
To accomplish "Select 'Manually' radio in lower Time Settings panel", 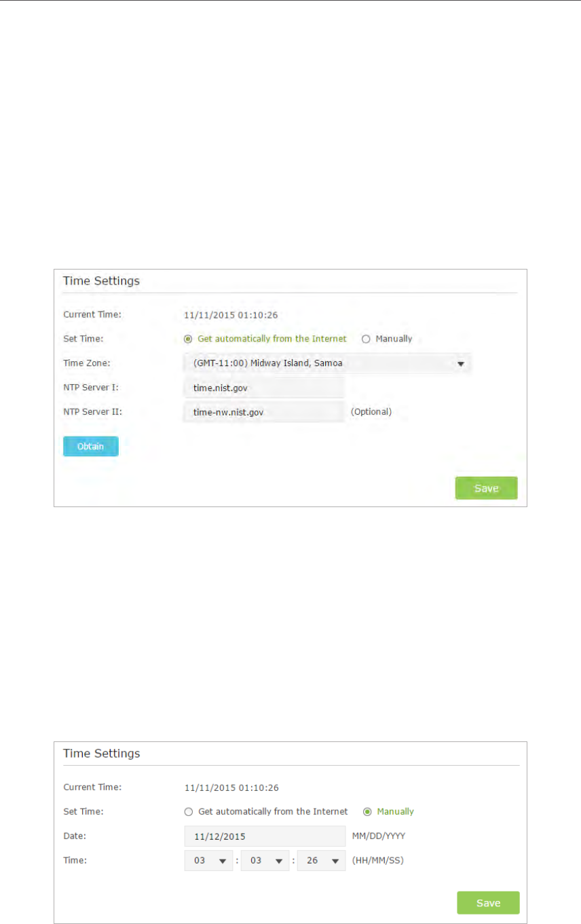I will coord(367,811).
